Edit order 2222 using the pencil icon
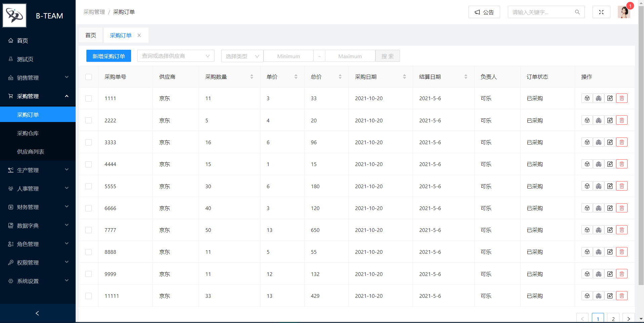 click(610, 120)
